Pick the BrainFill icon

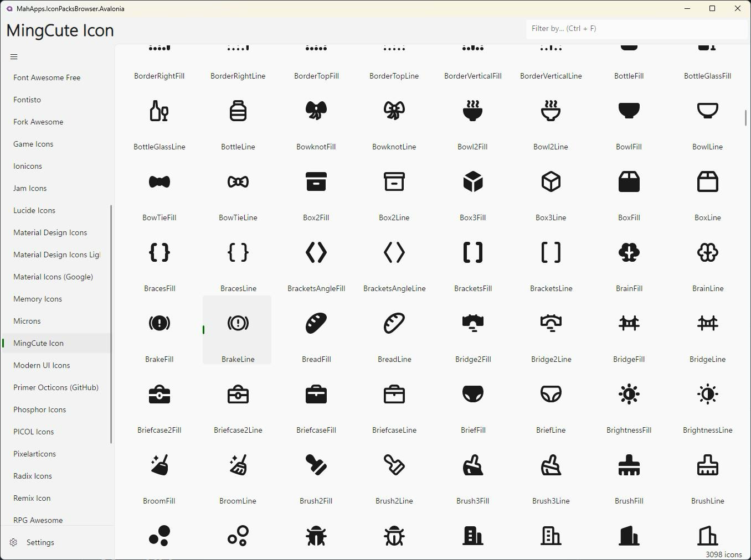(629, 252)
